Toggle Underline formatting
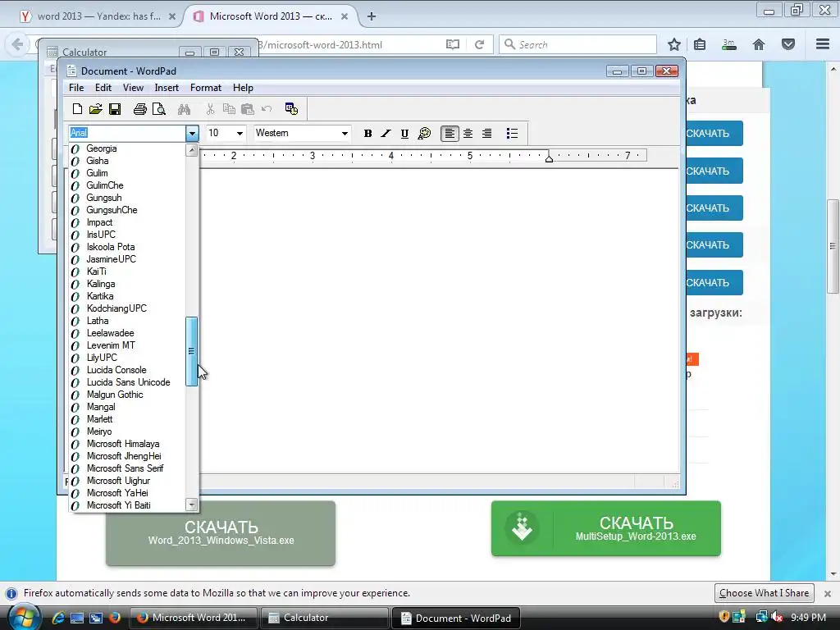Screen dimensions: 840x630 (x=404, y=134)
